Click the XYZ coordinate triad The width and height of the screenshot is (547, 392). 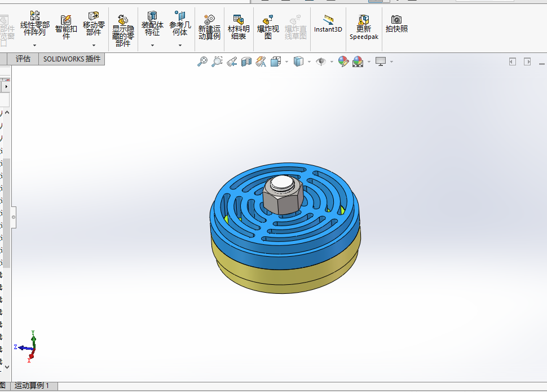[26, 347]
